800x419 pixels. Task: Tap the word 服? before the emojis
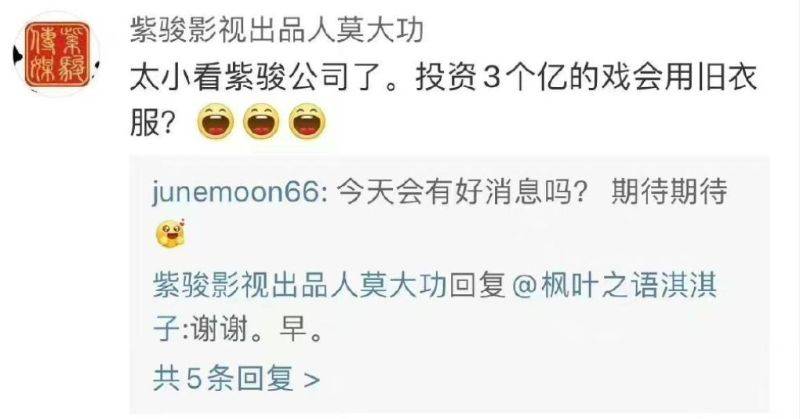(154, 123)
